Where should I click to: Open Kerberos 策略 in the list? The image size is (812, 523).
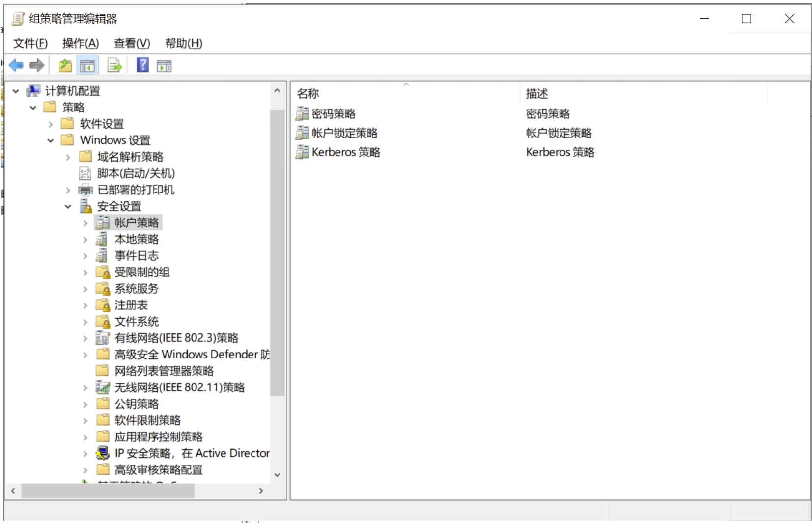345,152
